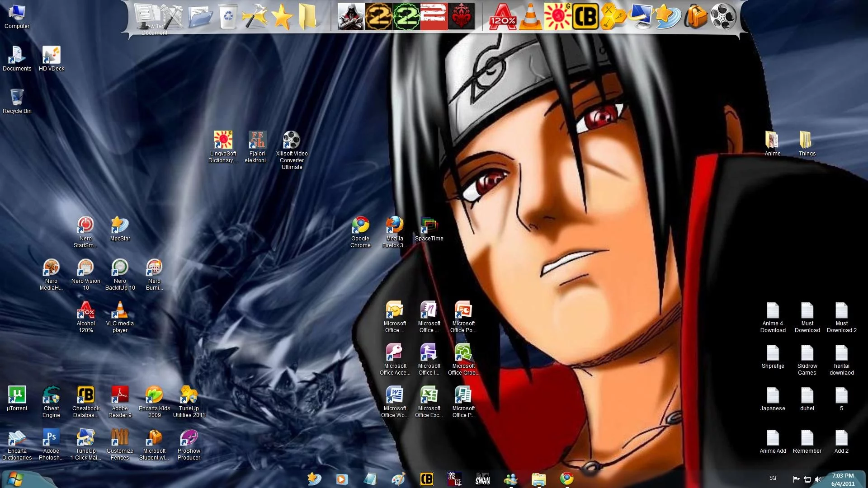Launch MpcStar desktop shortcut
Image resolution: width=868 pixels, height=488 pixels.
(x=120, y=229)
